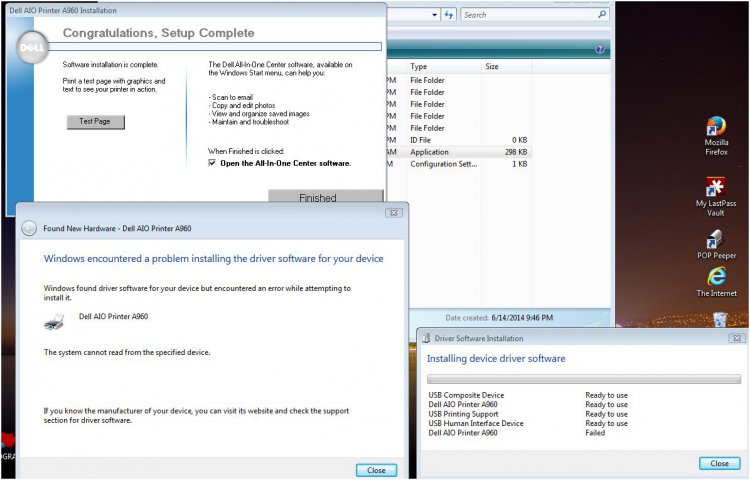
Task: Toggle Open the All-In-One Center software checkbox
Action: coord(212,163)
